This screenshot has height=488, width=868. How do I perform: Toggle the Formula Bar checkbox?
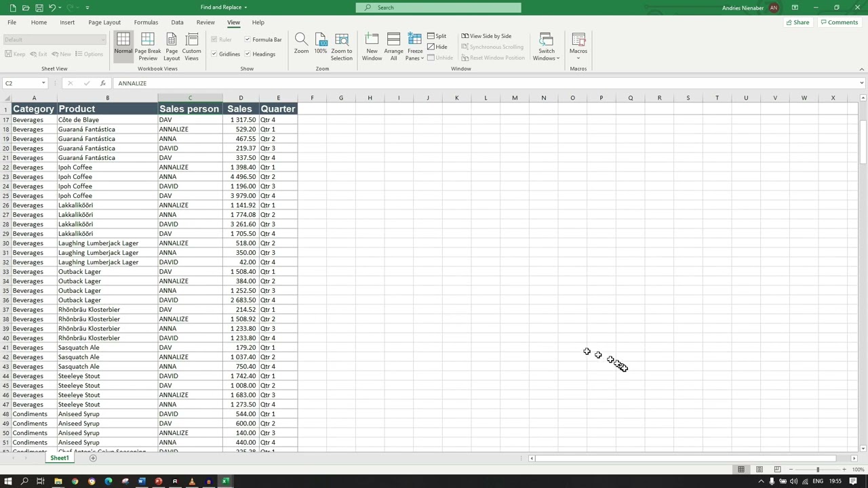coord(263,39)
